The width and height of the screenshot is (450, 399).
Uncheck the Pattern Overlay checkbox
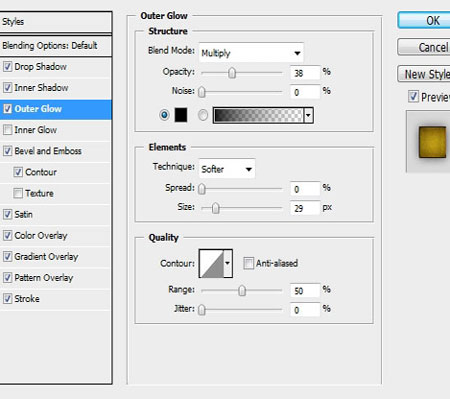coord(7,278)
